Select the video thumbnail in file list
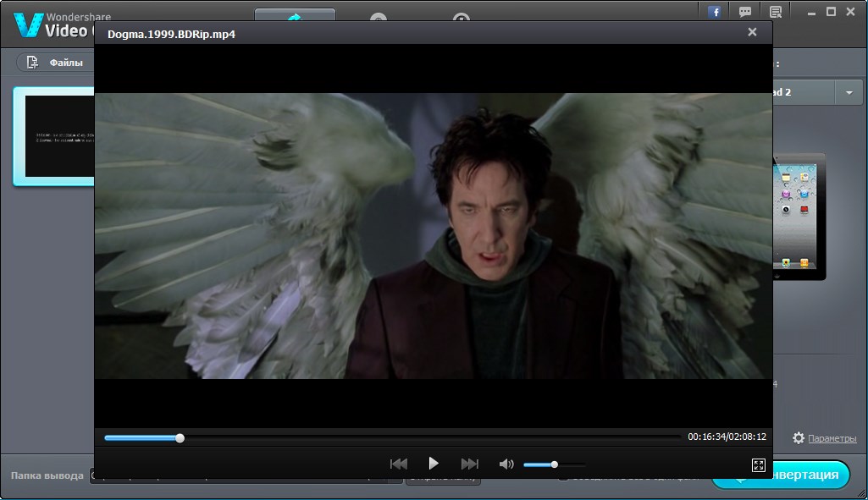The image size is (868, 500). 53,136
